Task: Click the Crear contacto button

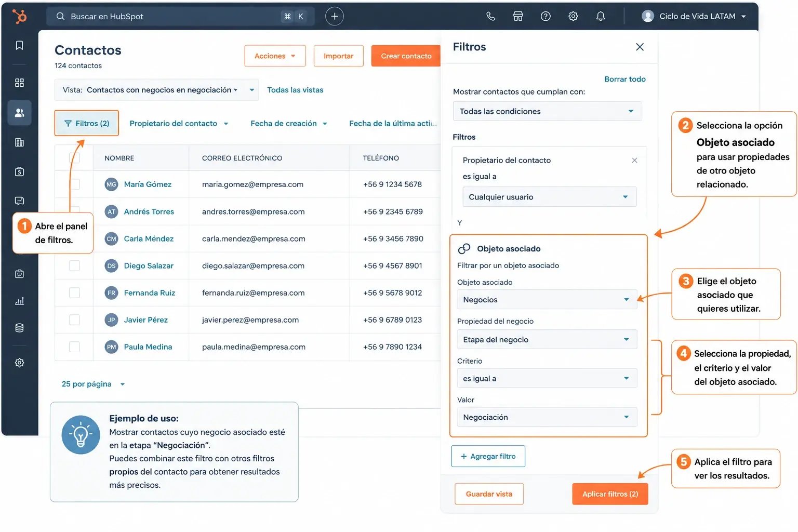Action: pos(406,56)
